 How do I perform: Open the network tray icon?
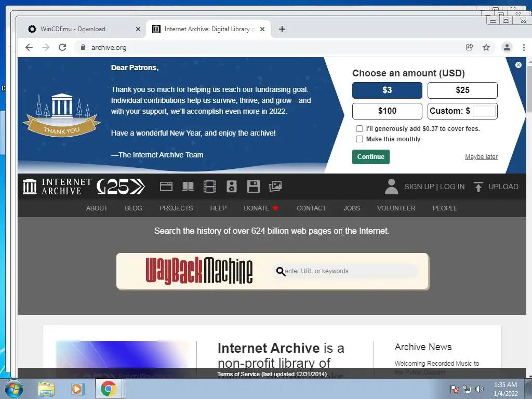467,389
